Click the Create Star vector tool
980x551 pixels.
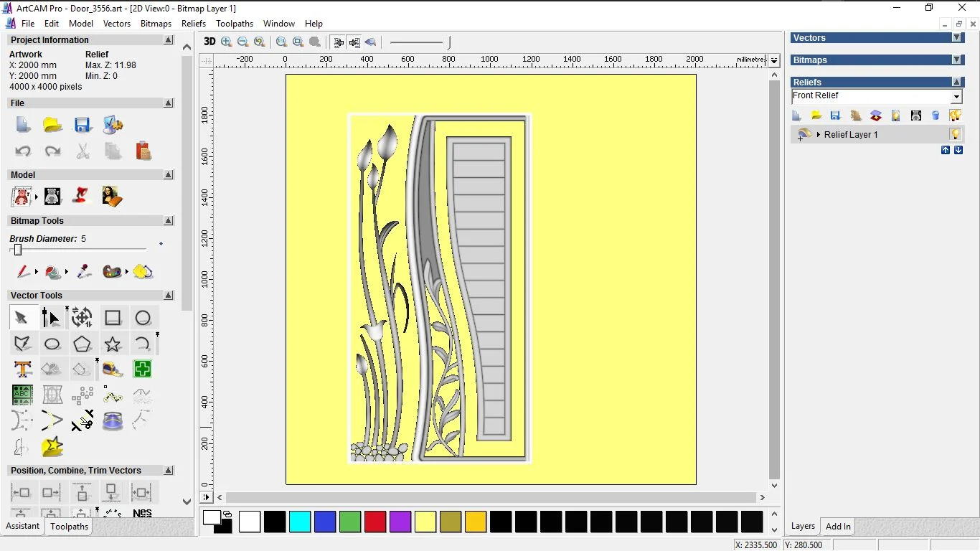tap(112, 344)
